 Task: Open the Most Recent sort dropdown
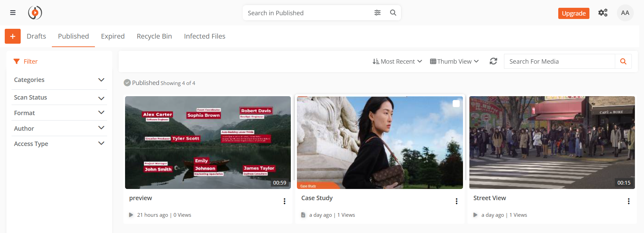(397, 61)
